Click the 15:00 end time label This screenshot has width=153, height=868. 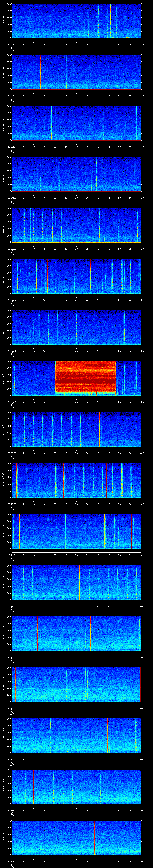[x=141, y=708]
